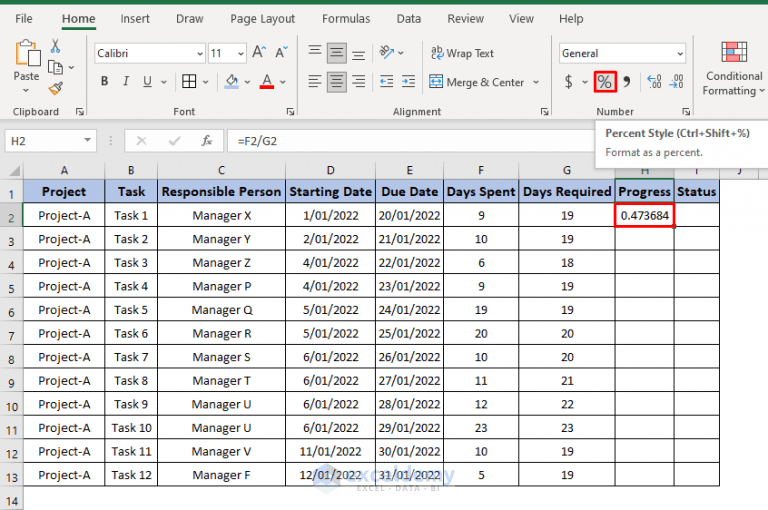Select the Format Painter brush

point(55,88)
